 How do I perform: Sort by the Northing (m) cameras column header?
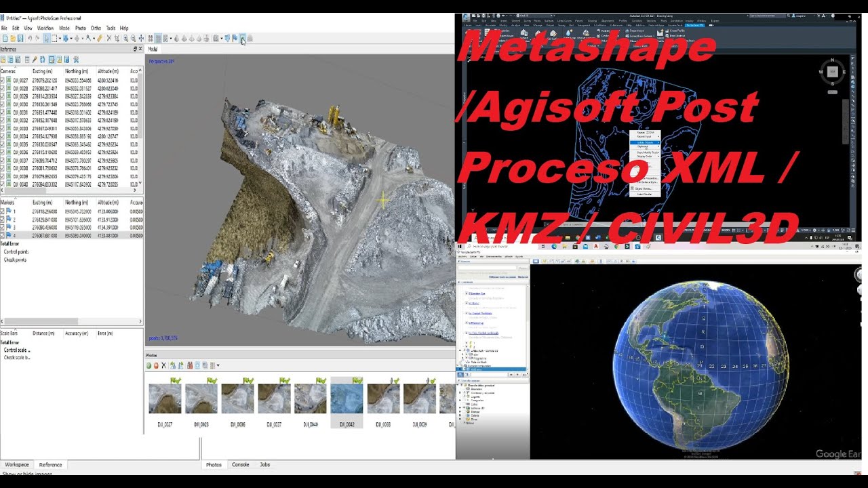click(x=77, y=71)
